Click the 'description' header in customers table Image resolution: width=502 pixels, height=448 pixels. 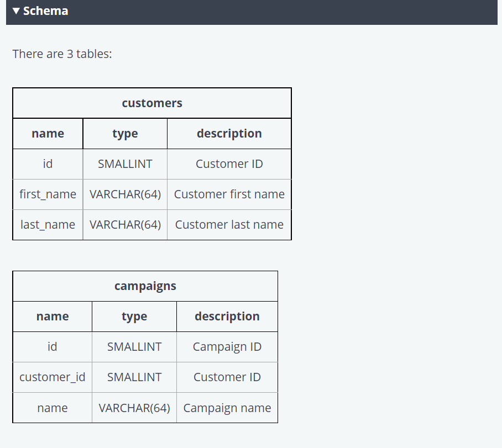229,134
